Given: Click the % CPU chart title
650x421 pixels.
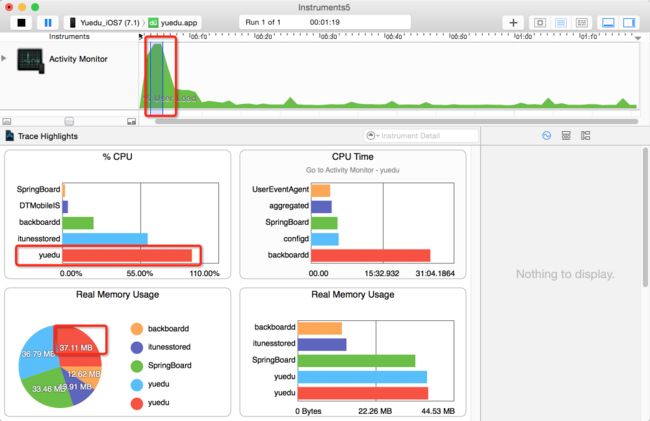Looking at the screenshot, I should pos(117,157).
